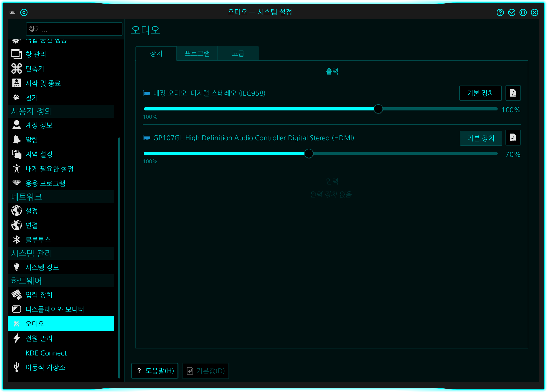
Task: Set GP107GL HDMI as default device
Action: [481, 138]
